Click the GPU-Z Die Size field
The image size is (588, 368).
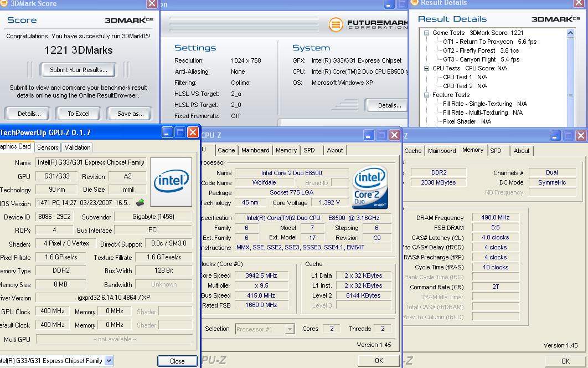(127, 190)
